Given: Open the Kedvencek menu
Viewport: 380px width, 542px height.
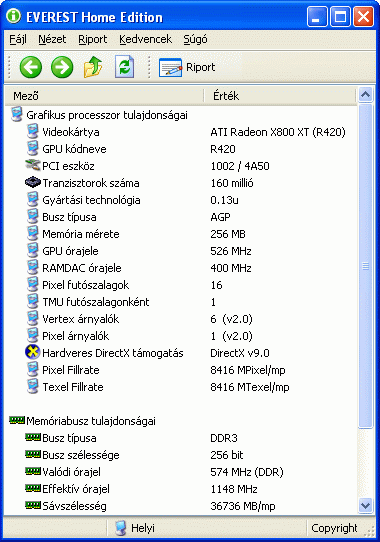Looking at the screenshot, I should pyautogui.click(x=145, y=39).
